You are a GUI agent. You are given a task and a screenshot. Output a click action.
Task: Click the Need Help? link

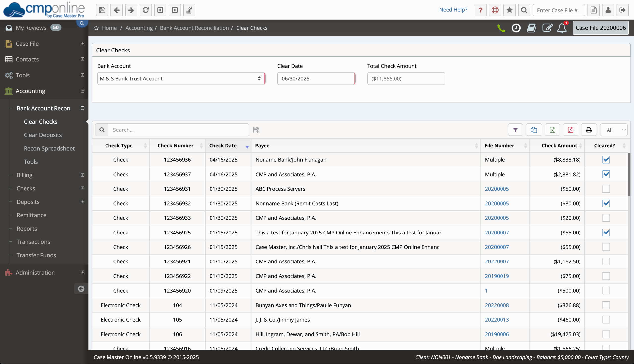point(453,9)
